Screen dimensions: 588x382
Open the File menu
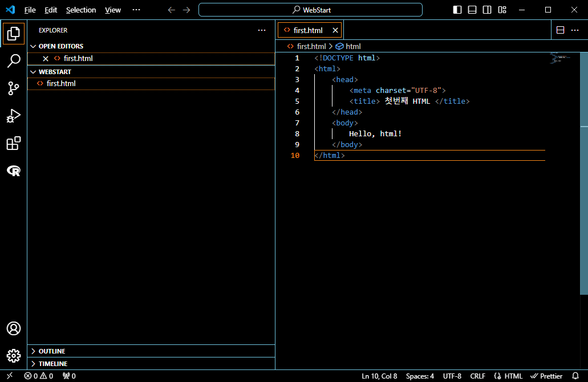click(30, 10)
